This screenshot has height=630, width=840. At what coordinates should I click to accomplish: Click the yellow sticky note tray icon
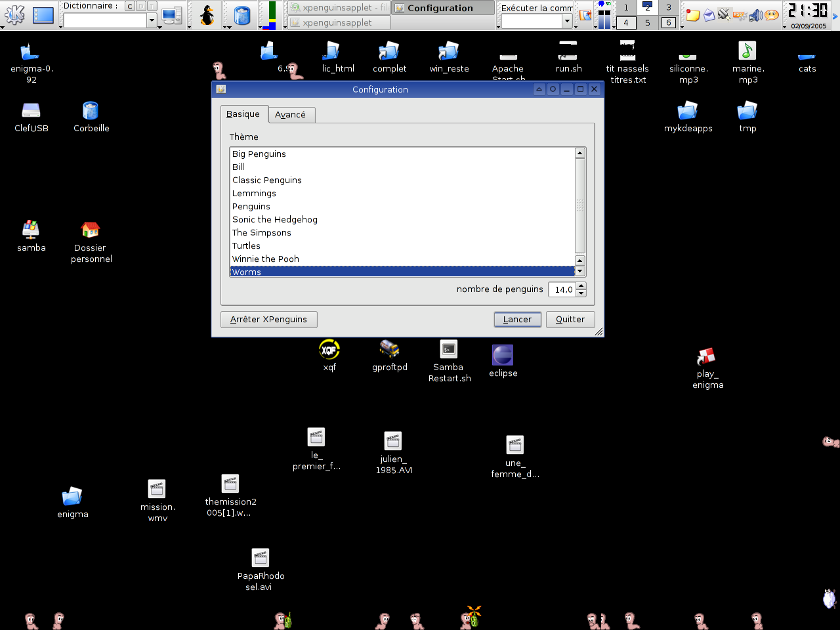[692, 14]
